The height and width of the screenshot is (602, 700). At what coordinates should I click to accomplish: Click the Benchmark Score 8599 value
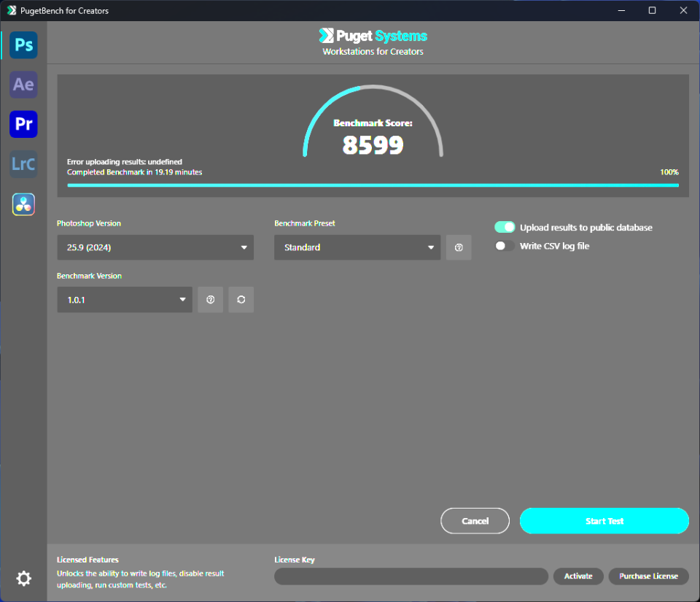(x=373, y=145)
